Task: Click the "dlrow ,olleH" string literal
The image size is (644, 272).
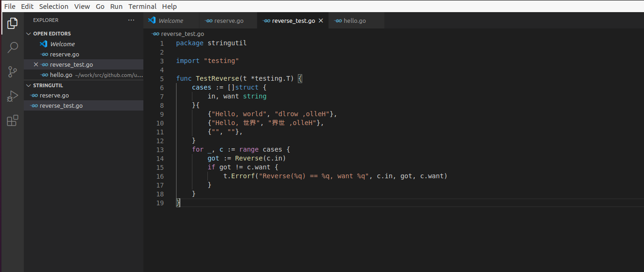Action: point(302,114)
